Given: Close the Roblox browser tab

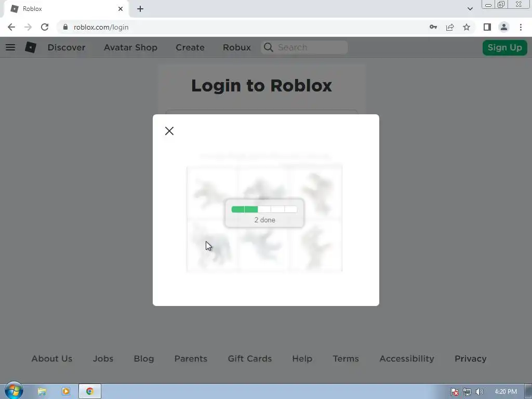Looking at the screenshot, I should point(121,9).
